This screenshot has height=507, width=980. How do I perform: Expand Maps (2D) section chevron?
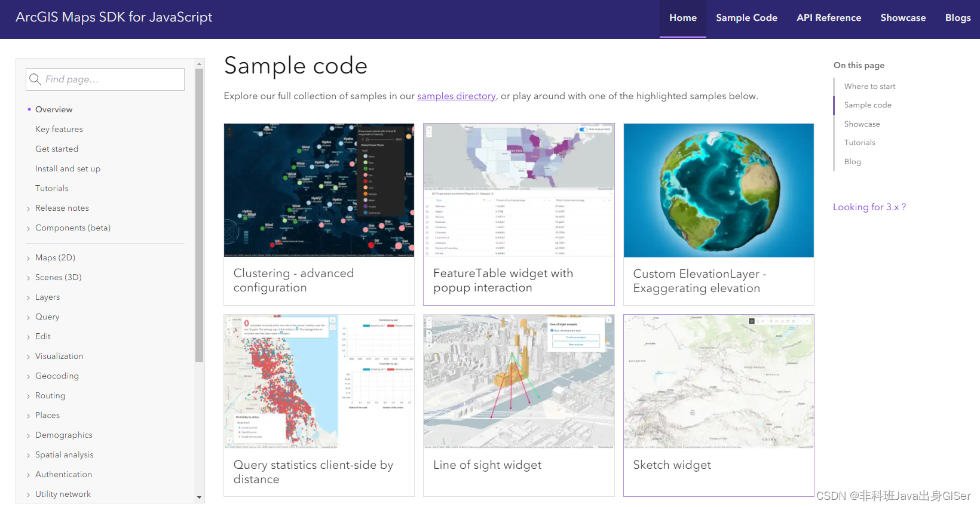click(x=28, y=258)
